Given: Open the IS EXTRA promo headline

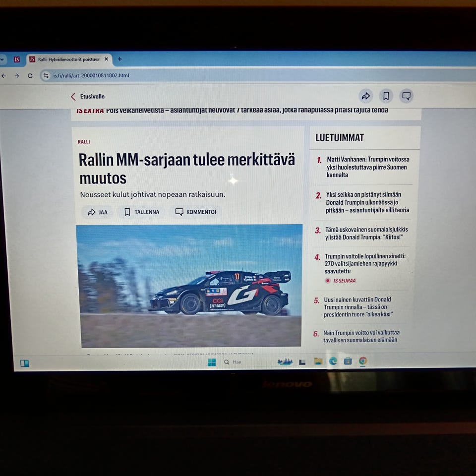Looking at the screenshot, I should [232, 110].
